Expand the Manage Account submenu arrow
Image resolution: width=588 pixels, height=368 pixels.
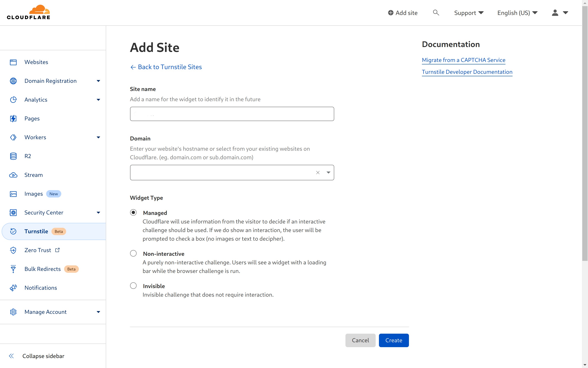(x=98, y=312)
